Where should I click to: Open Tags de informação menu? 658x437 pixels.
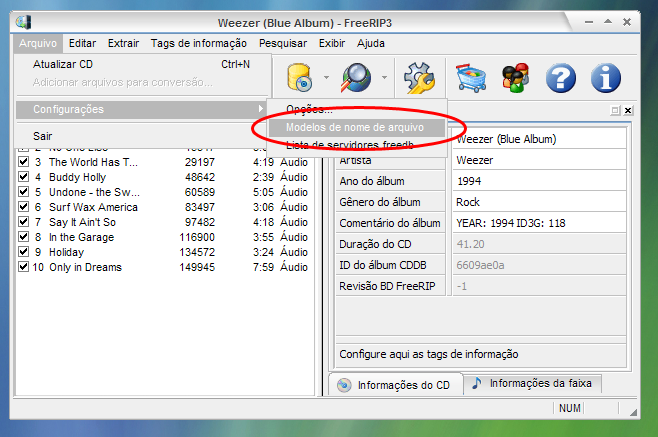tap(199, 43)
